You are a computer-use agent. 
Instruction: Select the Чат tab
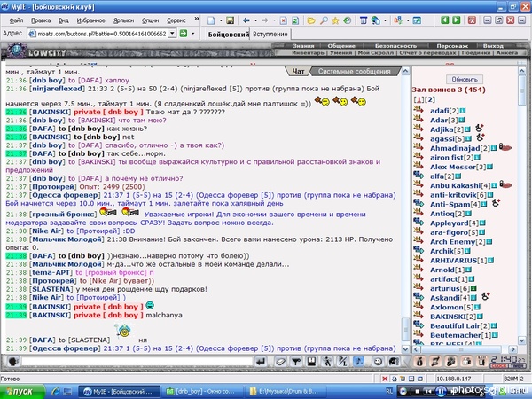[298, 72]
